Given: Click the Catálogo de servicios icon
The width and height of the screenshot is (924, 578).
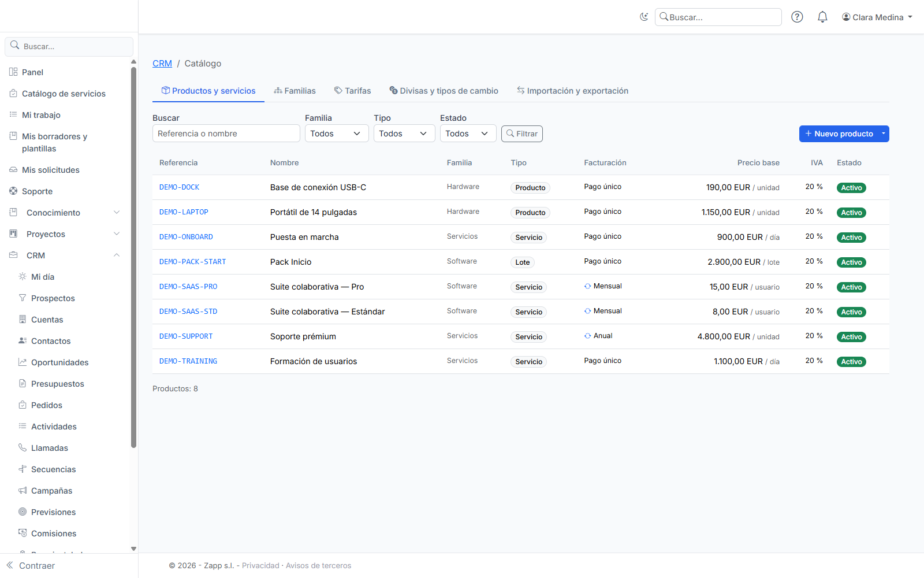Looking at the screenshot, I should [13, 93].
